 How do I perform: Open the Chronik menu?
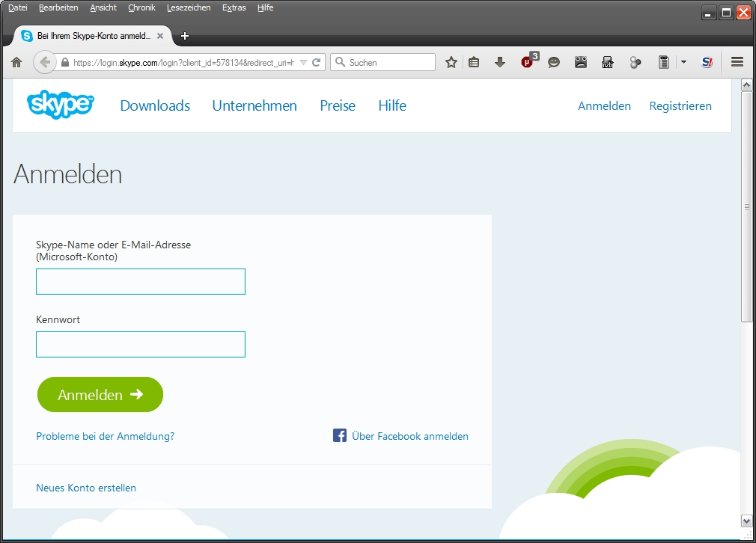point(141,7)
